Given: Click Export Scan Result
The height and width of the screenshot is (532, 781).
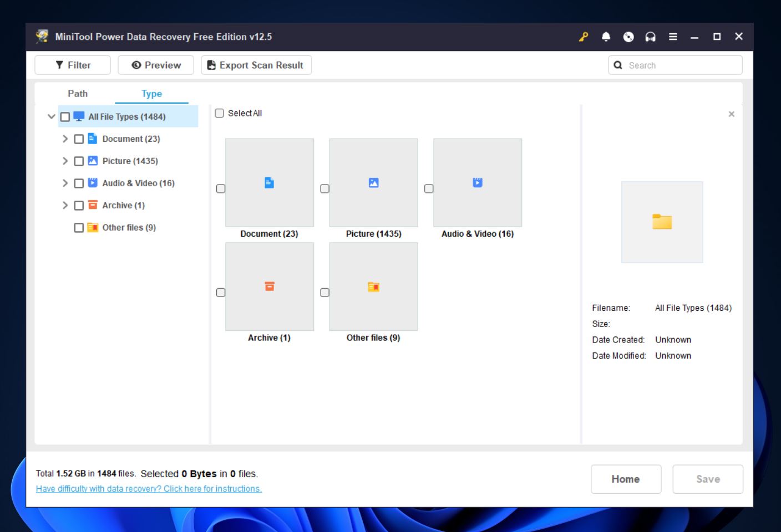Looking at the screenshot, I should point(256,65).
